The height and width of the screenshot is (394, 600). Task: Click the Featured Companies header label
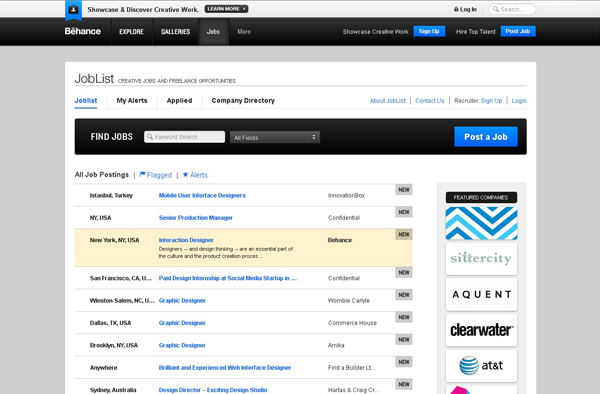(481, 197)
